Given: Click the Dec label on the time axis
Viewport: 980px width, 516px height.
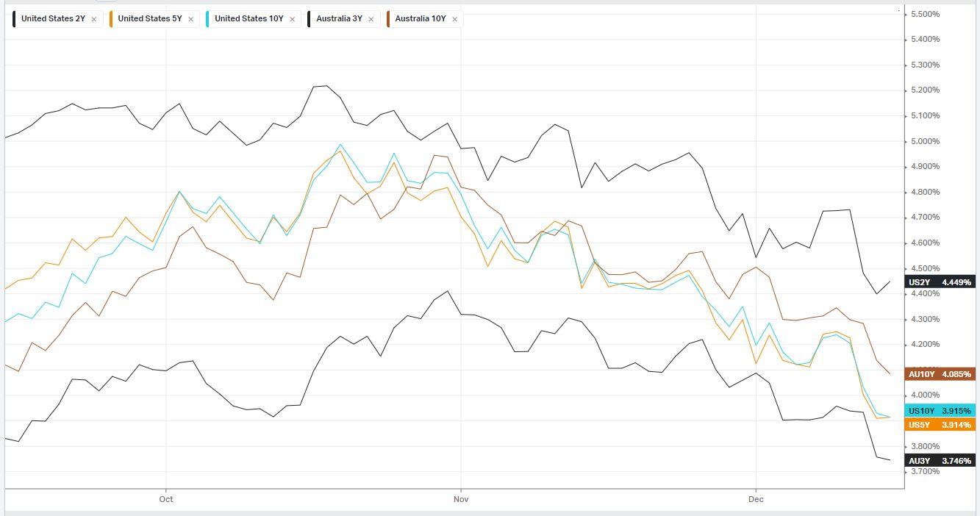Looking at the screenshot, I should click(756, 500).
